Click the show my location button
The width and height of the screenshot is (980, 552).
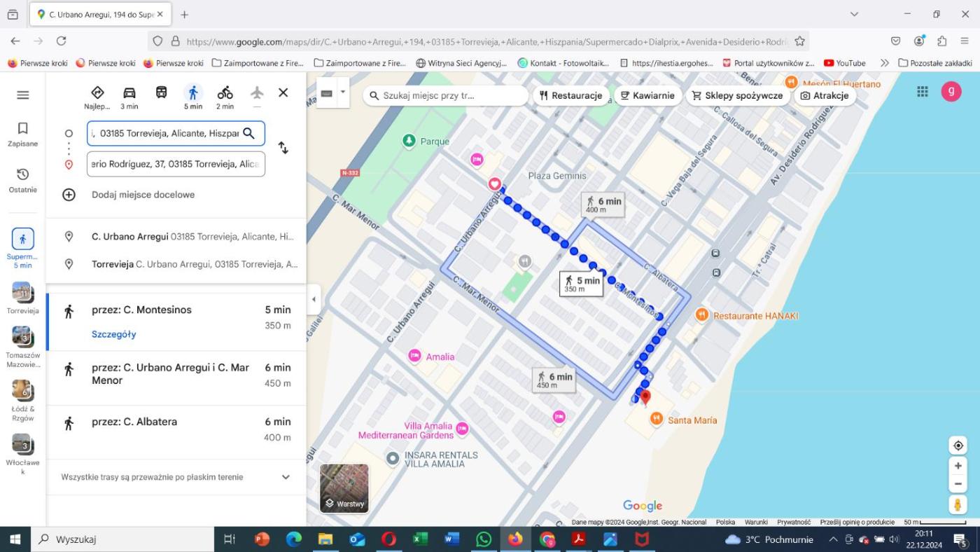tap(958, 446)
